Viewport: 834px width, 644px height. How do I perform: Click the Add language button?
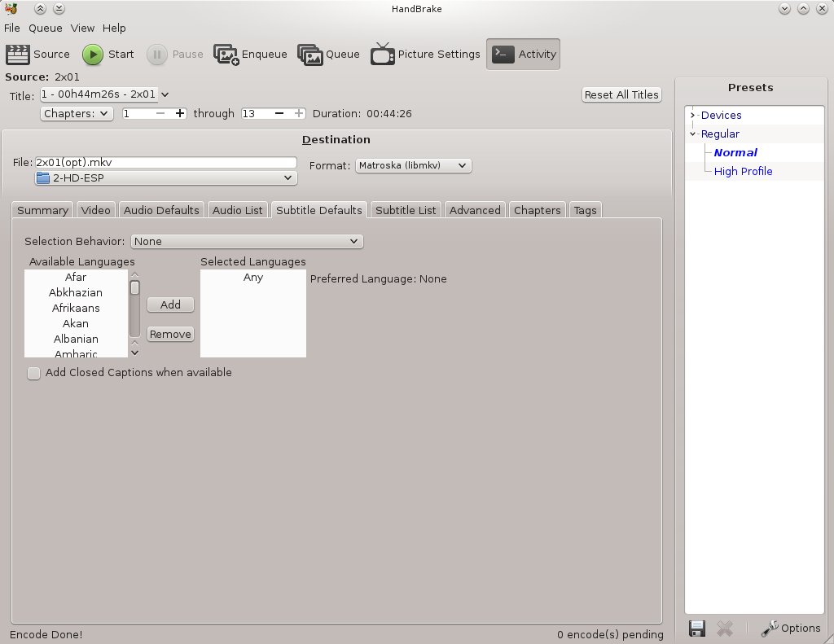[x=170, y=304]
